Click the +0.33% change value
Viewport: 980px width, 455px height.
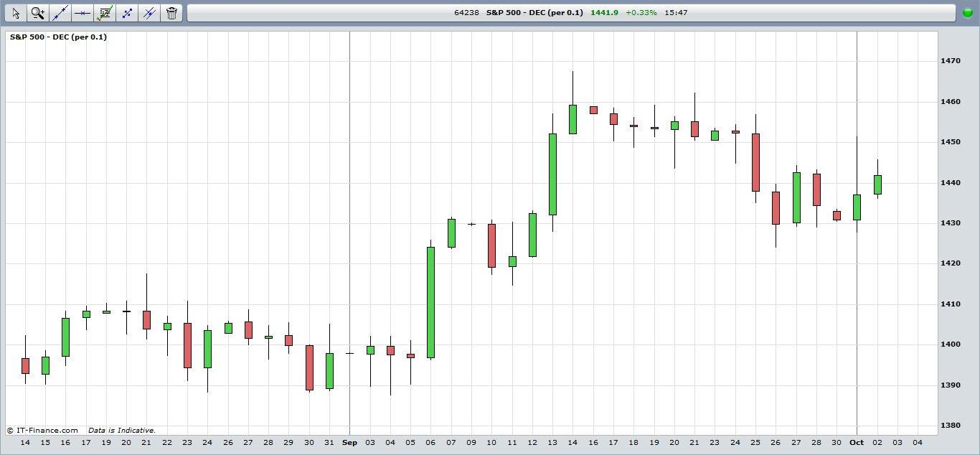coord(641,13)
